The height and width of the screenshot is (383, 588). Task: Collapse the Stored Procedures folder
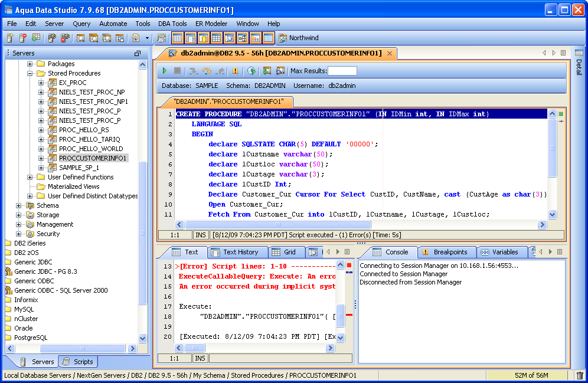tap(30, 73)
